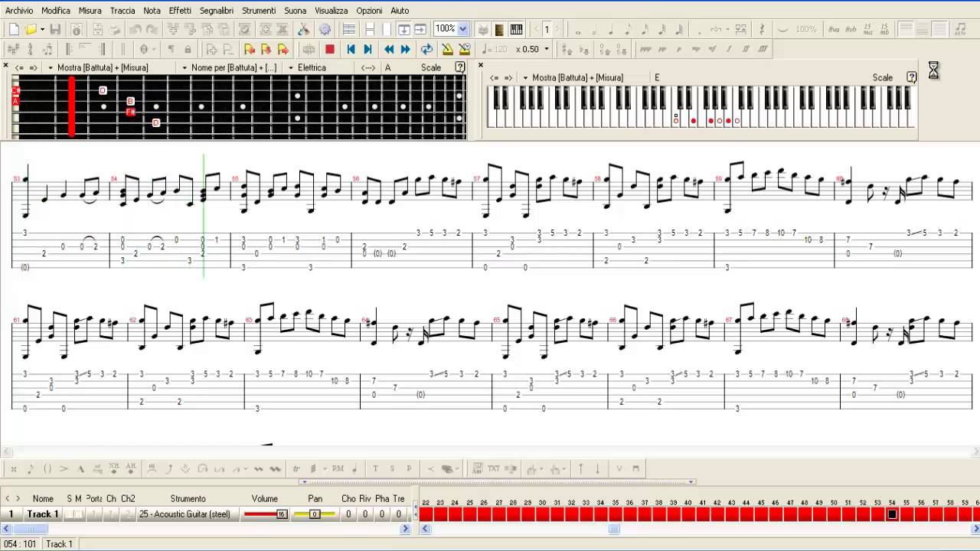Toggle Solo checkbox for Track 1
The height and width of the screenshot is (551, 980).
[x=70, y=514]
